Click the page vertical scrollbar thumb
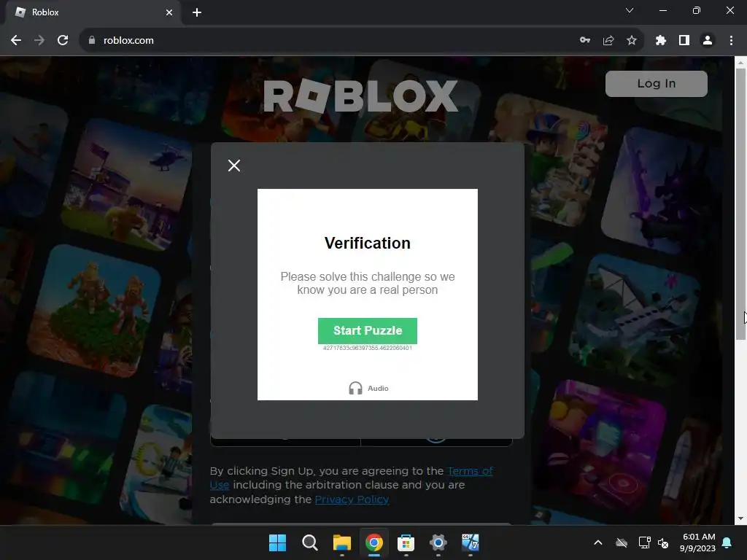The width and height of the screenshot is (747, 560). [x=740, y=204]
